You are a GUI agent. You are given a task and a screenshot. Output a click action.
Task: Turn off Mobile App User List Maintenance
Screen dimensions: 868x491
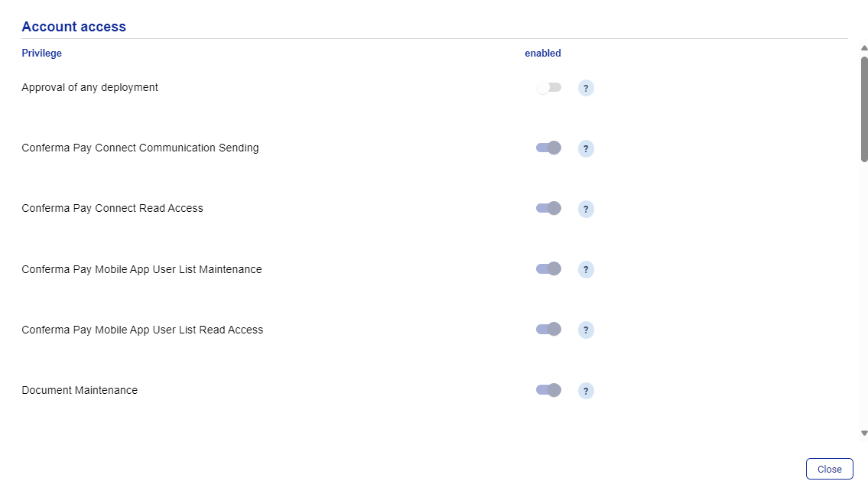(x=548, y=269)
